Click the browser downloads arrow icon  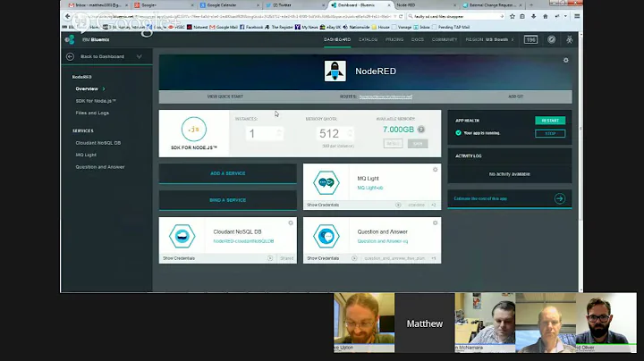533,16
